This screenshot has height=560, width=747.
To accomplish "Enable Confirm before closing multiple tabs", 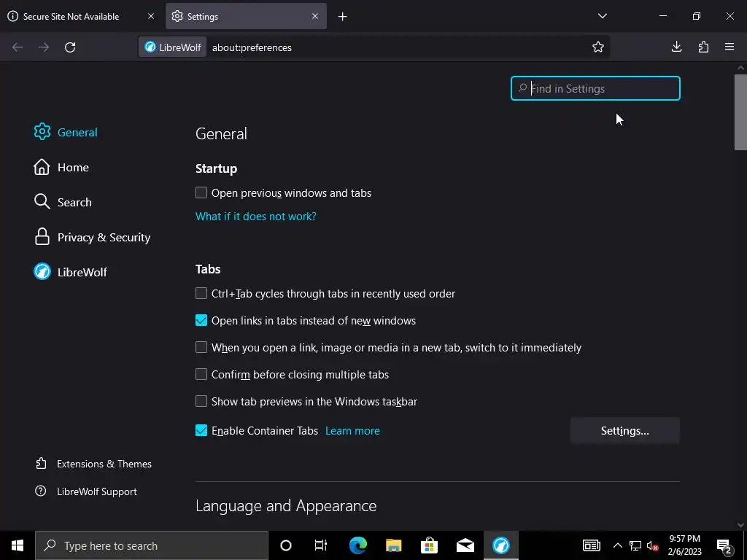I will pyautogui.click(x=201, y=374).
